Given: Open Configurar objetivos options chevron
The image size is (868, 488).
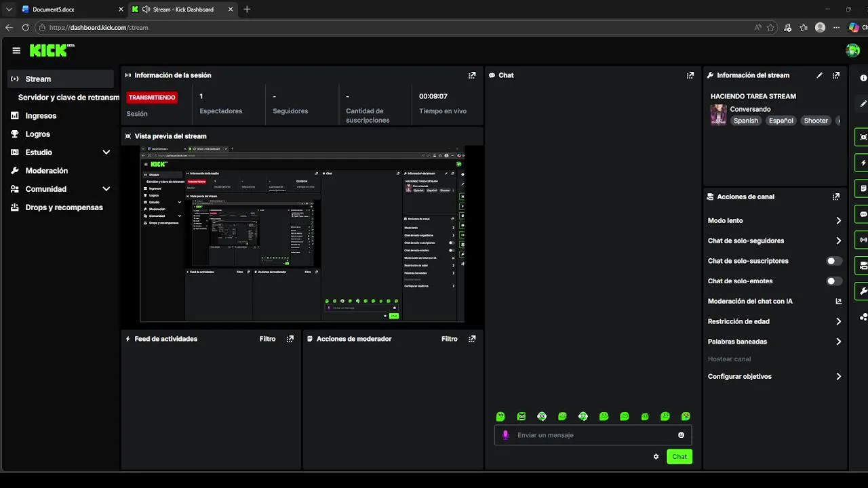Looking at the screenshot, I should (839, 377).
